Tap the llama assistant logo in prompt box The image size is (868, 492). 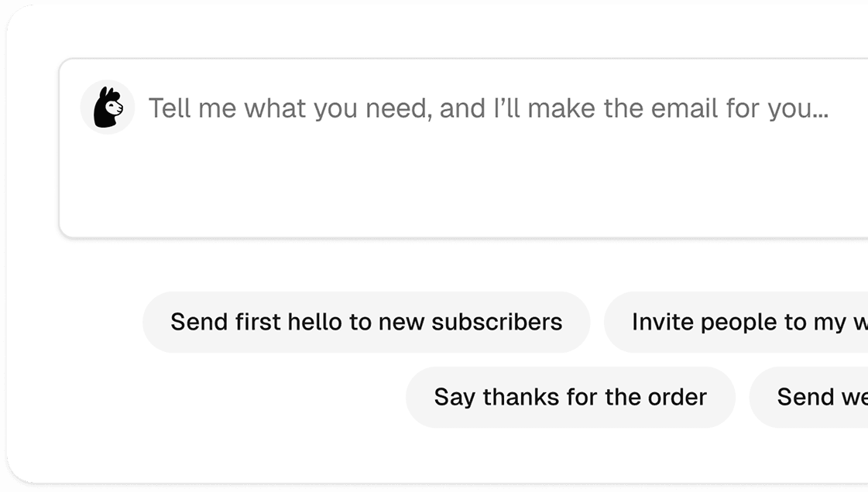108,108
